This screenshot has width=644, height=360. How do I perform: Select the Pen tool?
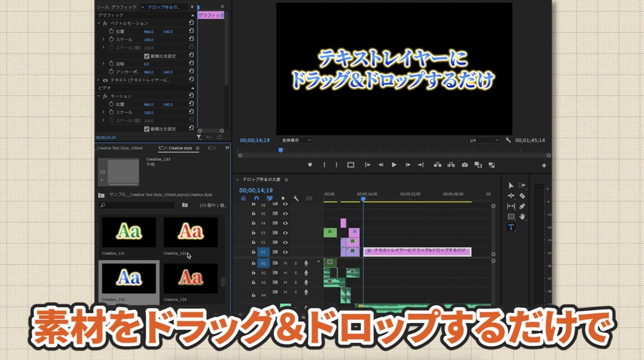click(x=522, y=206)
